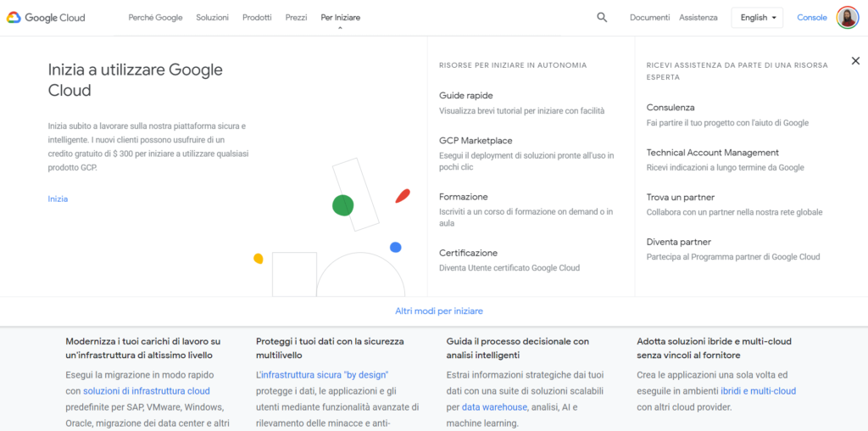The width and height of the screenshot is (868, 431).
Task: Click heading Modernizza i tuoi carichi
Action: point(142,348)
